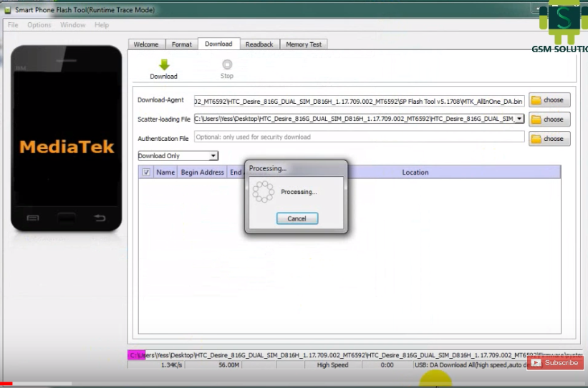Click the 1.34K/s transfer rate text

(171, 365)
